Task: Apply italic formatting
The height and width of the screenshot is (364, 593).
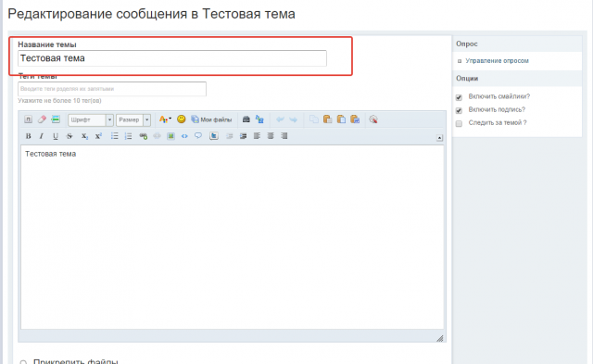Action: click(42, 136)
